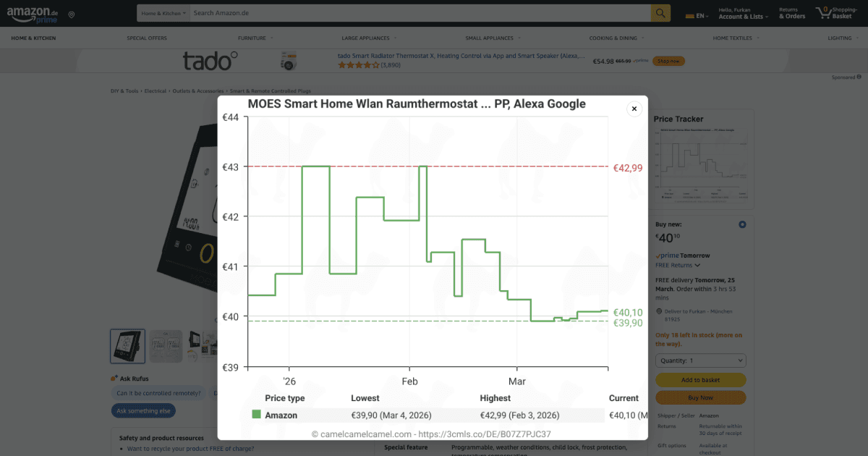Go to Amazon.de Prime home logo

pos(32,13)
